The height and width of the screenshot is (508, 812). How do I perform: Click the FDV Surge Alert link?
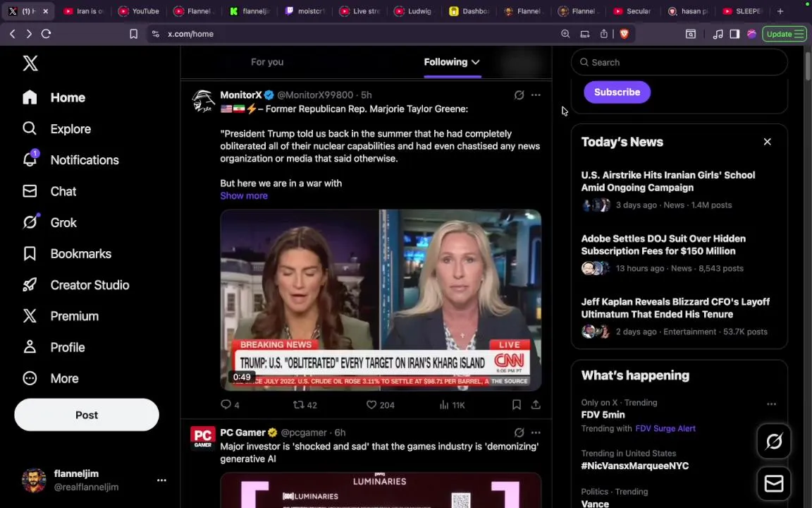(665, 428)
